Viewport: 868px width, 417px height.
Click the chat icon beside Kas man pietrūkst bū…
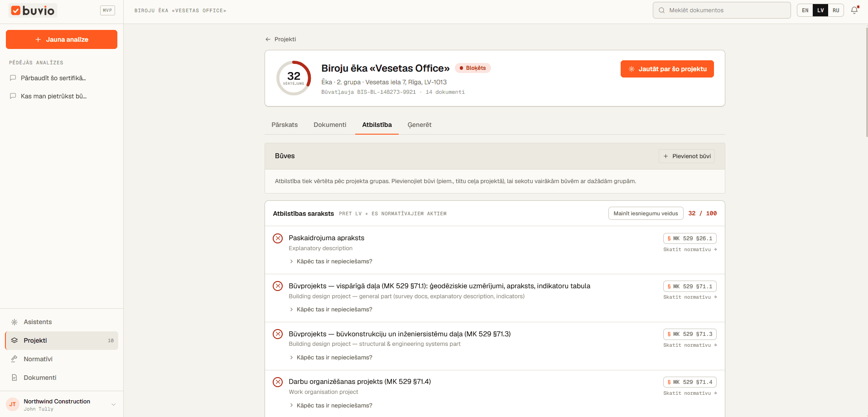(x=13, y=96)
